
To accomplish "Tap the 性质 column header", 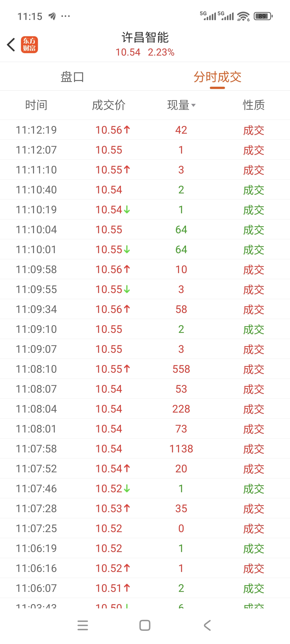I will [254, 105].
